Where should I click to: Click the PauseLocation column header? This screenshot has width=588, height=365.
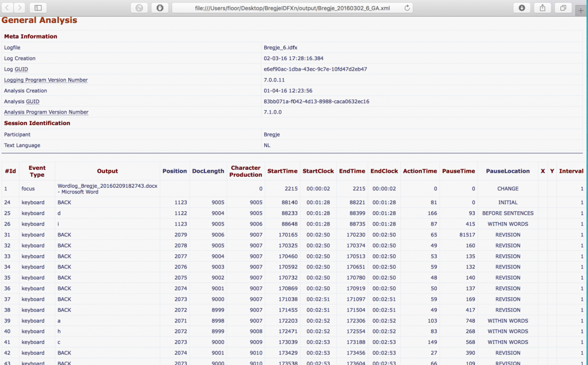point(508,171)
